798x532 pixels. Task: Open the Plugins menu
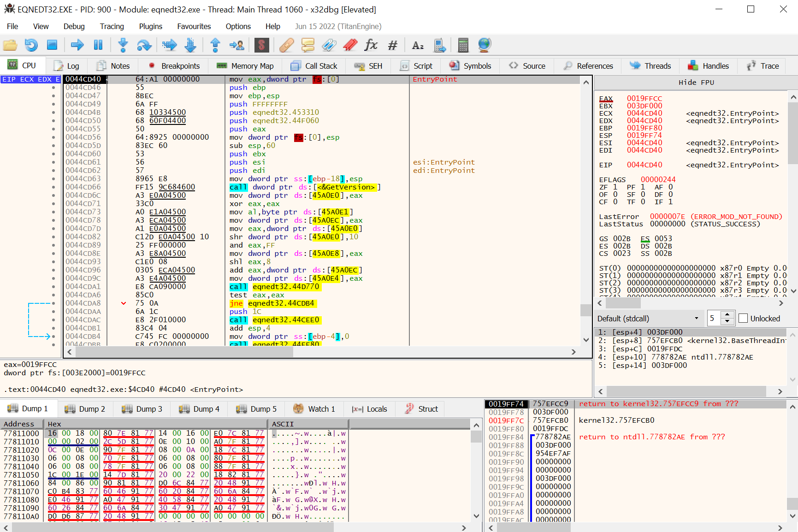pyautogui.click(x=151, y=26)
